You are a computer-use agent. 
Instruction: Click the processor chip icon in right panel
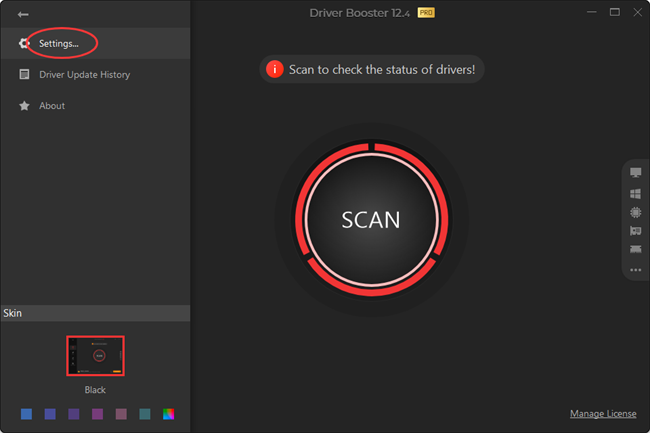[635, 212]
